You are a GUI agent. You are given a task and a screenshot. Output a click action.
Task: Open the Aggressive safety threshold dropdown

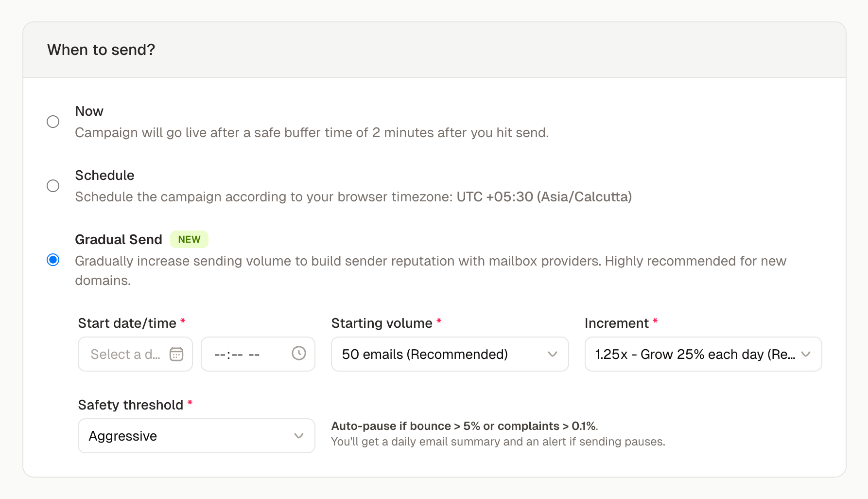[196, 436]
